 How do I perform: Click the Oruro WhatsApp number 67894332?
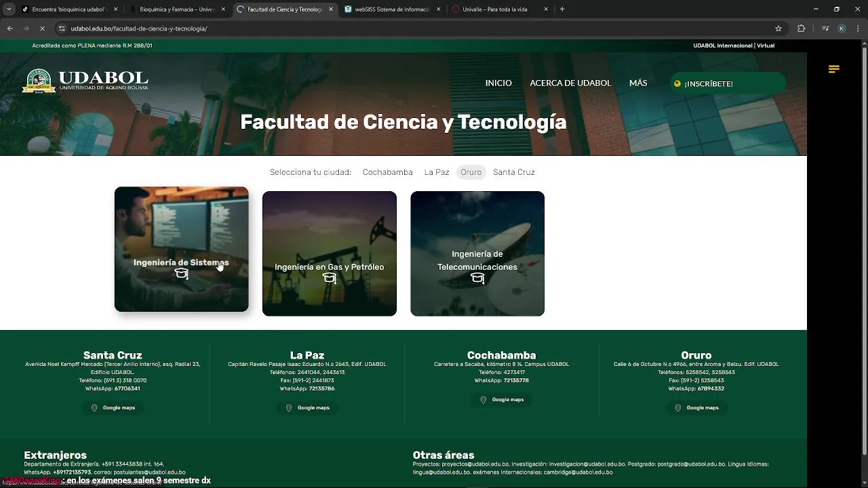coord(711,389)
